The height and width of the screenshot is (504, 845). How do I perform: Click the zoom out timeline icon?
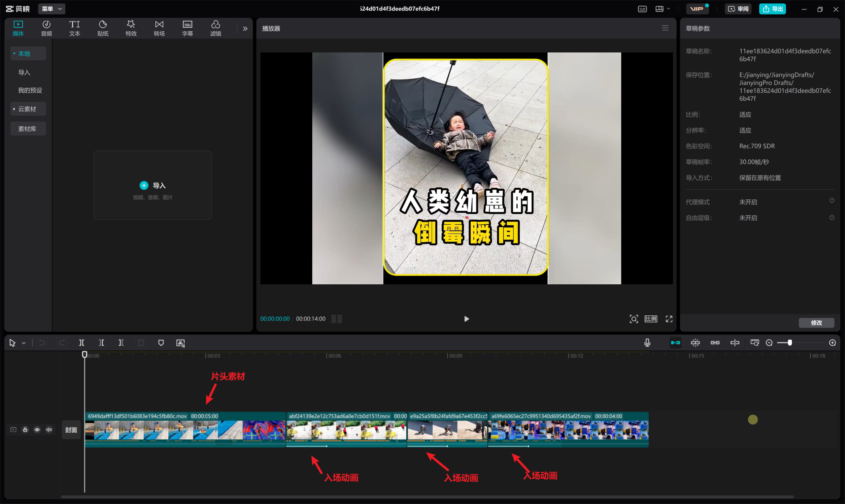point(769,343)
